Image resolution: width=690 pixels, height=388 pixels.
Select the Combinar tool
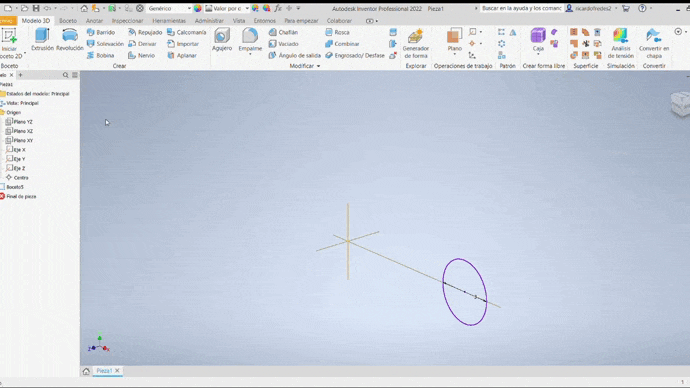(x=342, y=44)
